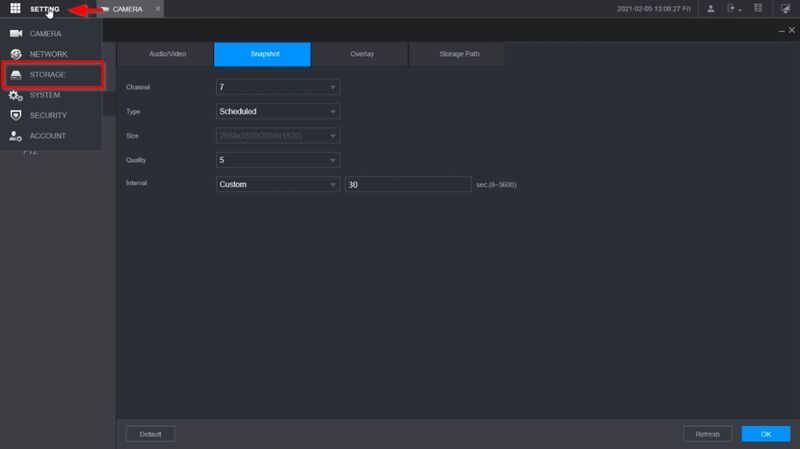Open the disabled Size dropdown
The image size is (800, 449).
278,136
